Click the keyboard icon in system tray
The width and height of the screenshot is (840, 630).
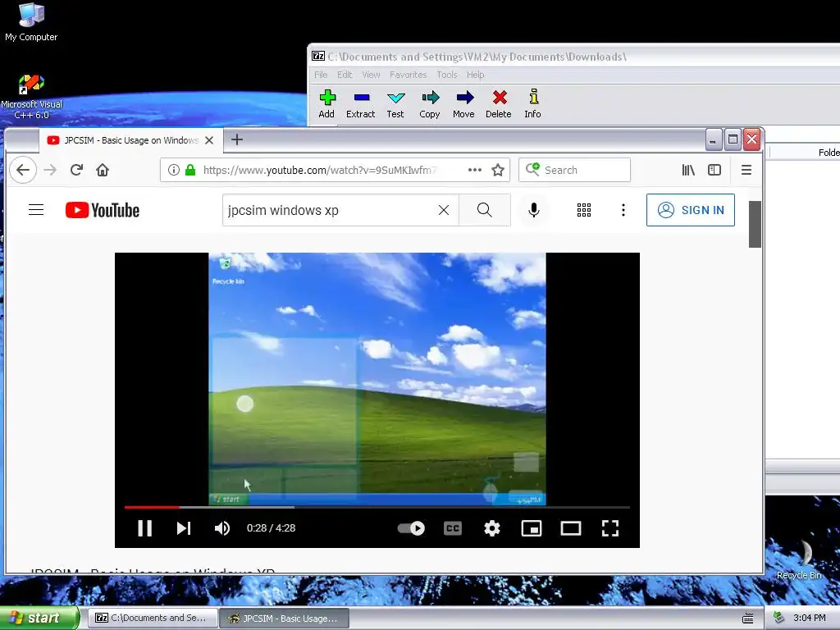pyautogui.click(x=748, y=618)
